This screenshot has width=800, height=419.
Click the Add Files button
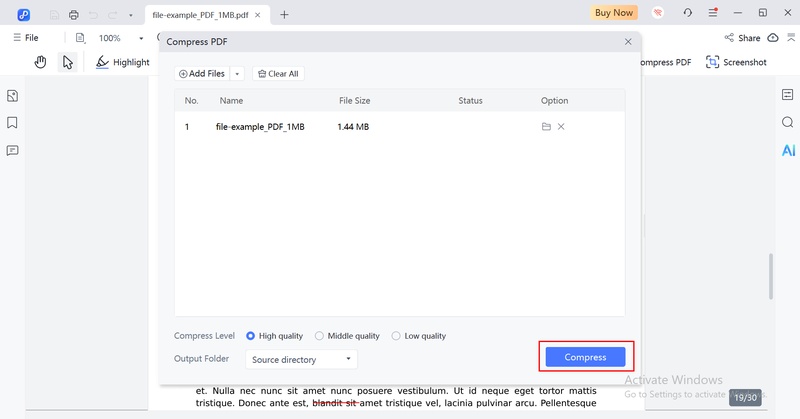(x=202, y=73)
